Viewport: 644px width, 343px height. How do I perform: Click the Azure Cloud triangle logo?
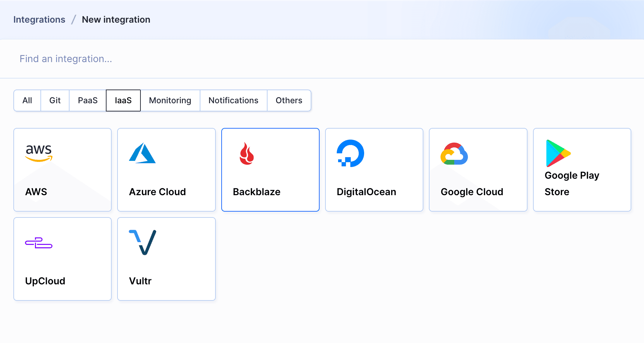pyautogui.click(x=143, y=153)
